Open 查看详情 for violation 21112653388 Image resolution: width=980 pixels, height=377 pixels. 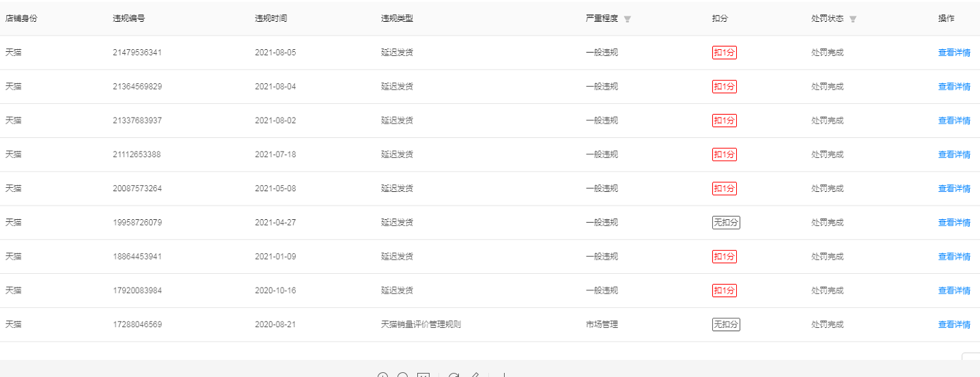pos(954,155)
